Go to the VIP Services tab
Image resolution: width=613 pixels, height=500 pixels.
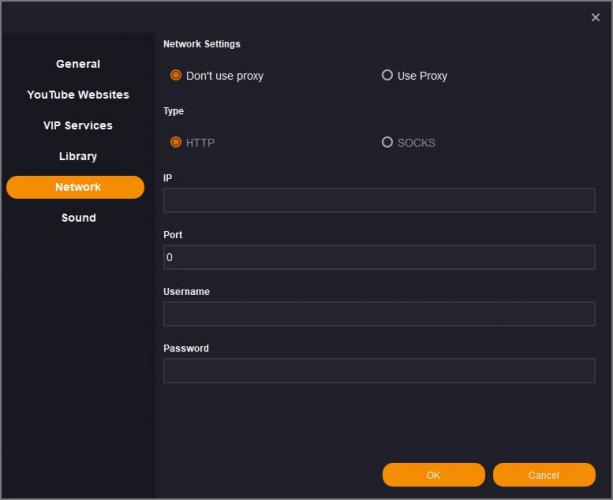(78, 126)
